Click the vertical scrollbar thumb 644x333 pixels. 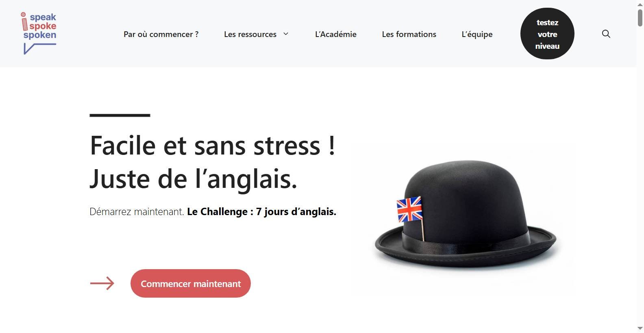coord(640,18)
